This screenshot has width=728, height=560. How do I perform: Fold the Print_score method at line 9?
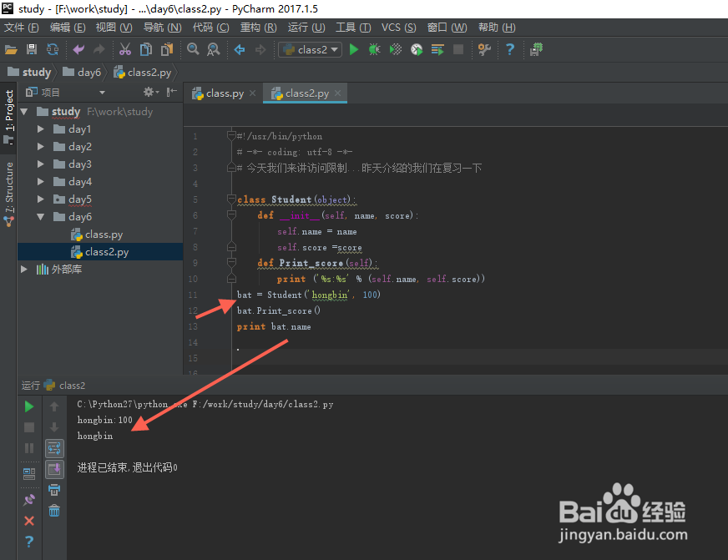point(231,263)
